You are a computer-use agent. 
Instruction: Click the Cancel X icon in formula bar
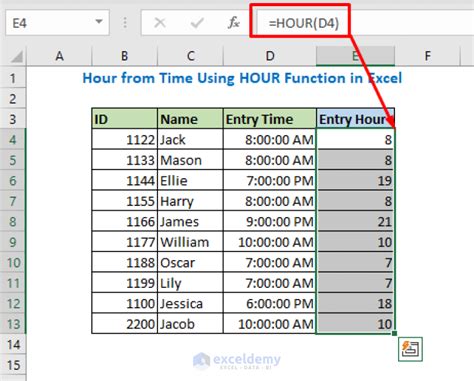click(160, 23)
